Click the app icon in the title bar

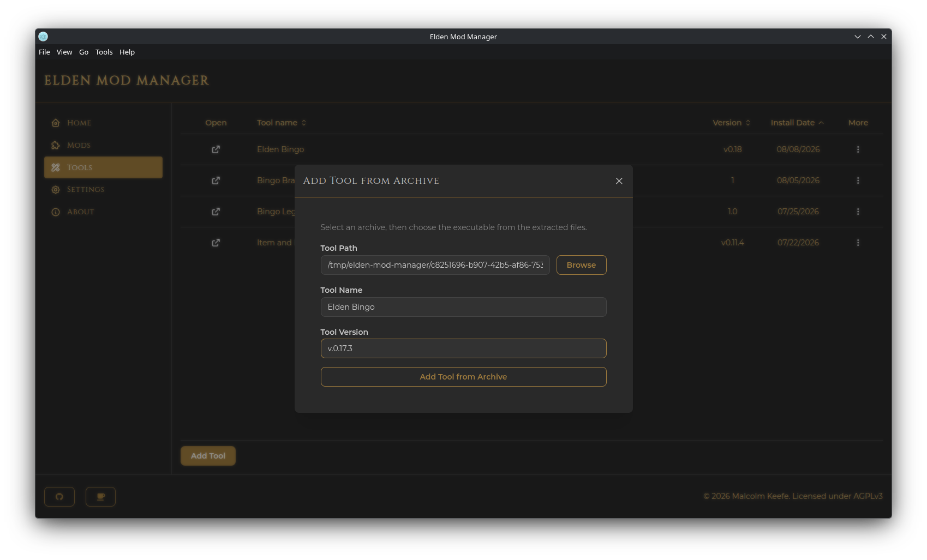pos(43,37)
